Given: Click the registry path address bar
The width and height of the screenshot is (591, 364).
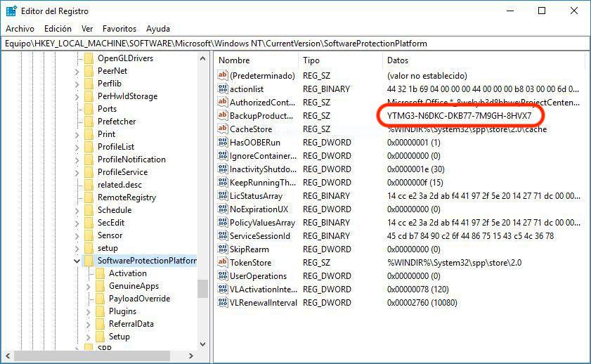Looking at the screenshot, I should [295, 44].
